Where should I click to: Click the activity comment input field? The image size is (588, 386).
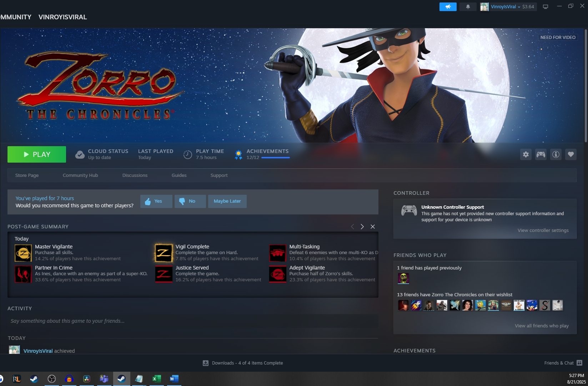click(193, 321)
